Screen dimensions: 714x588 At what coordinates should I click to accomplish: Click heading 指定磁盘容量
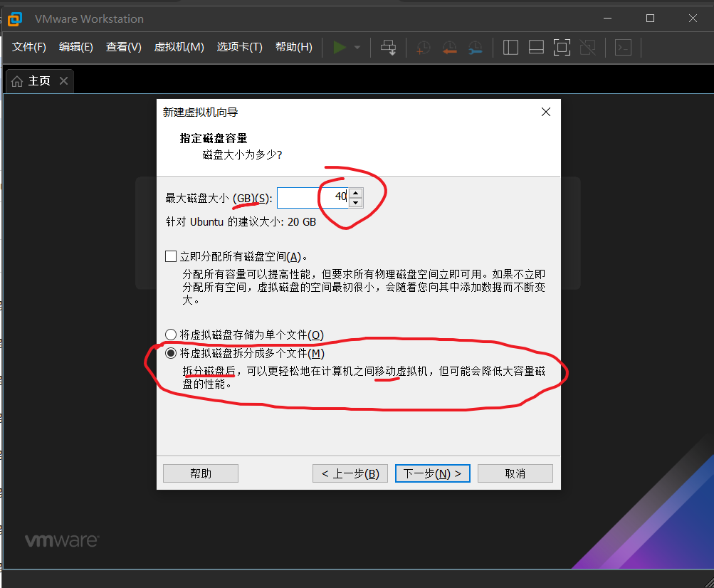214,139
